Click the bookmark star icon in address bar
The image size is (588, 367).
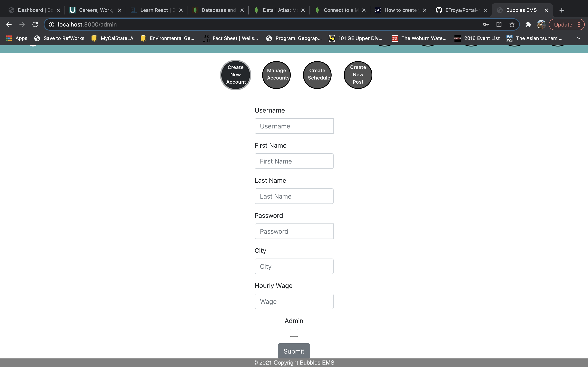pos(512,24)
